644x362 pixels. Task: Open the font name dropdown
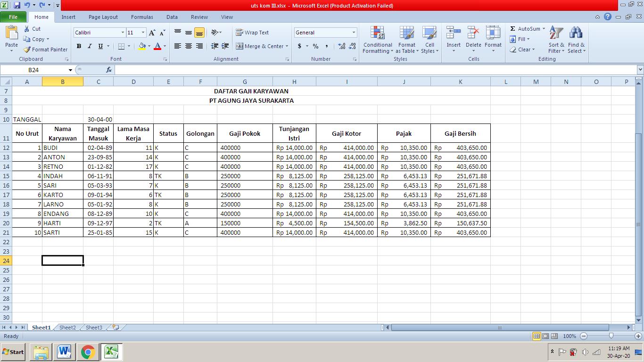coord(123,33)
